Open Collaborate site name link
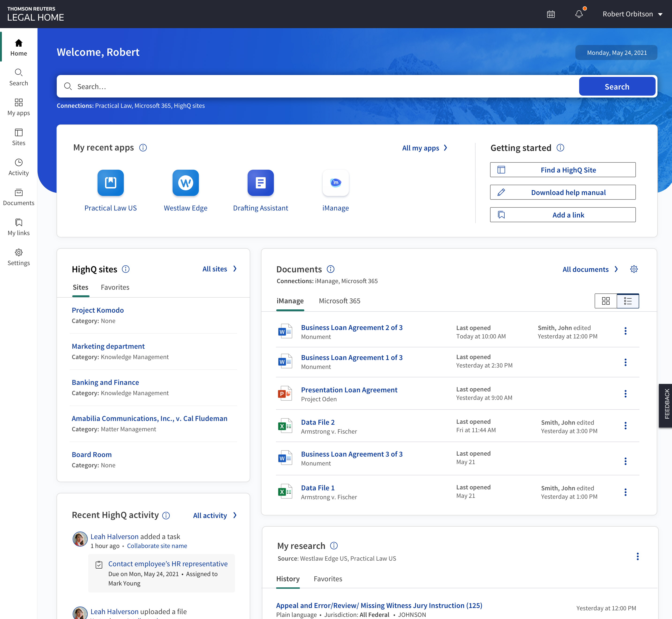The image size is (672, 619). pyautogui.click(x=157, y=546)
